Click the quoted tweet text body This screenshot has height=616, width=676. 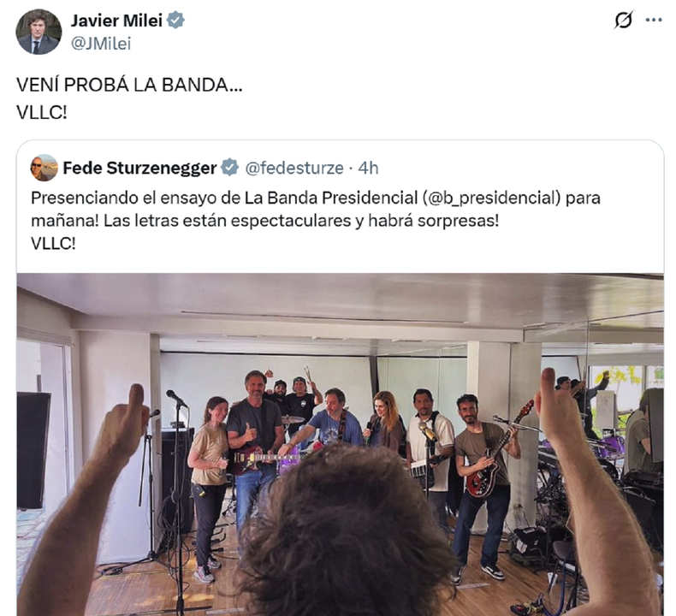tap(316, 221)
